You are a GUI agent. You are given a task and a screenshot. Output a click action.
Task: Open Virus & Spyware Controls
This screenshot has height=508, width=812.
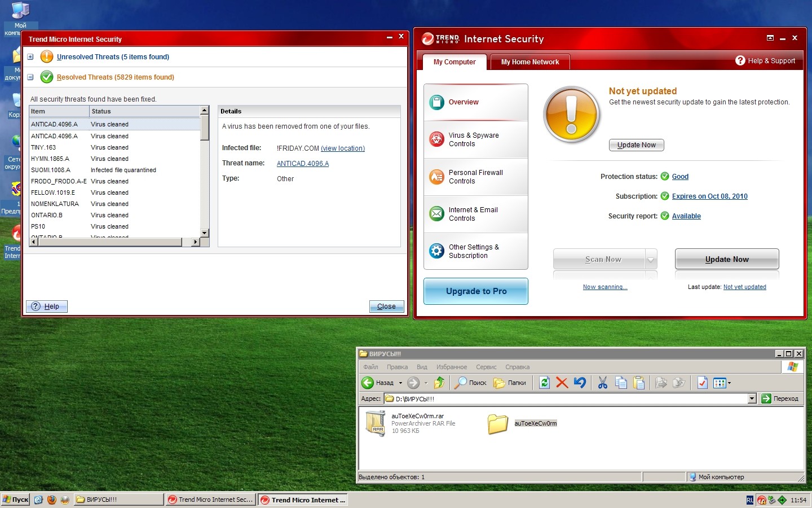437,139
